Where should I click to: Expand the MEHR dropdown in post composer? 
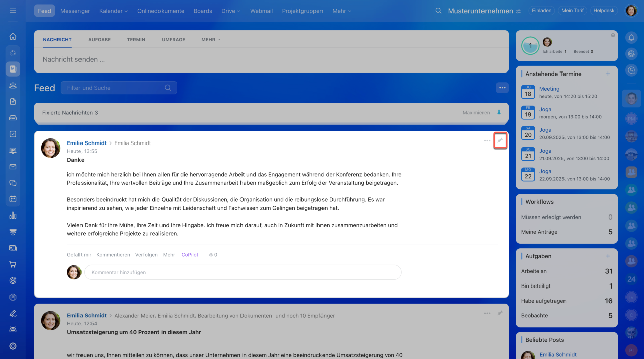pos(211,39)
